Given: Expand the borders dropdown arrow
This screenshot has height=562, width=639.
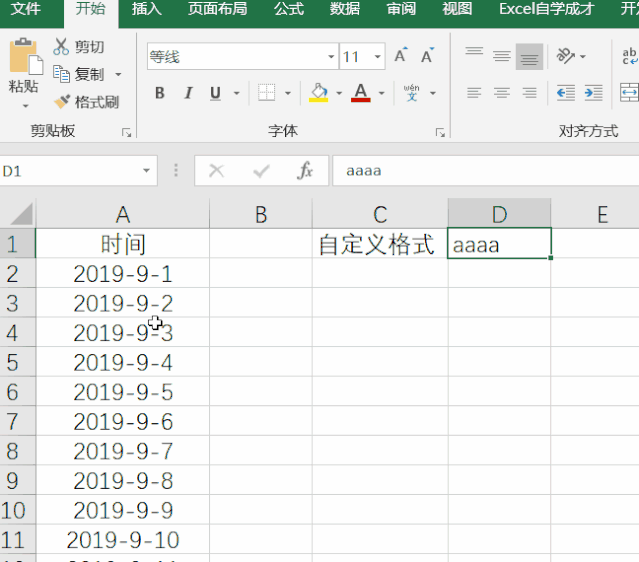Looking at the screenshot, I should [288, 93].
